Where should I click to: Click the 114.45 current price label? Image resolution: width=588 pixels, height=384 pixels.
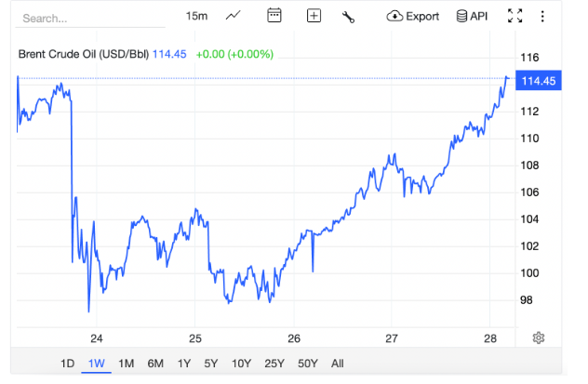pos(539,82)
